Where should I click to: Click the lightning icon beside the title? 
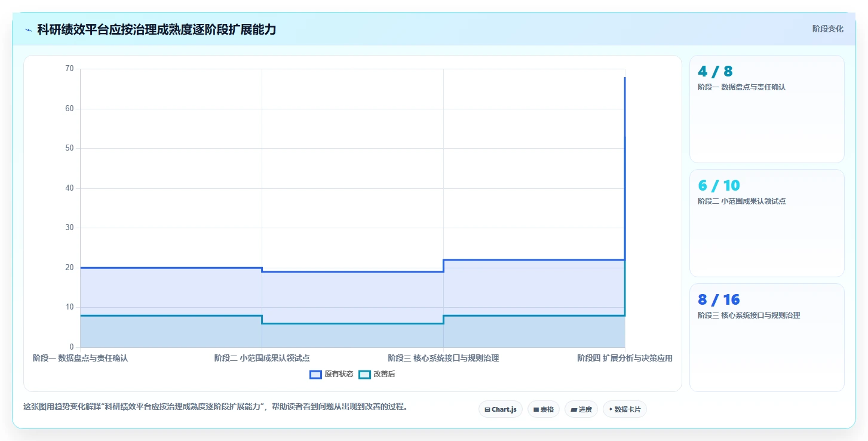[28, 29]
